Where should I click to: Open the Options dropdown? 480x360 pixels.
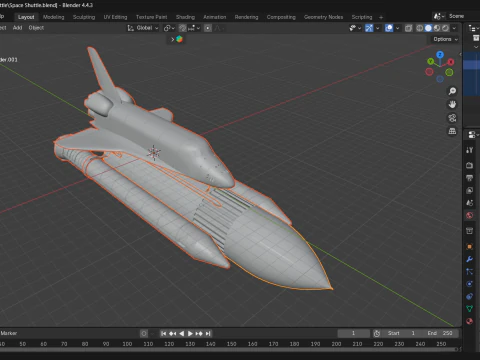[x=445, y=39]
